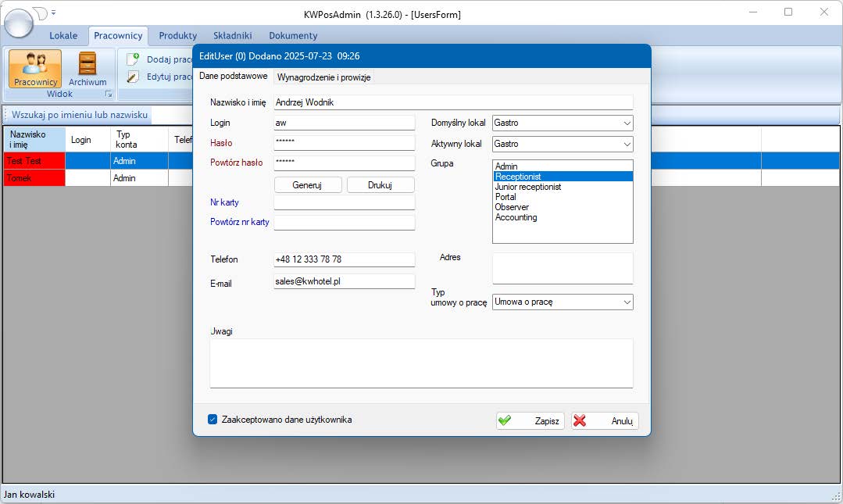Viewport: 843px width, 504px height.
Task: Select Accounting in the Grupa list
Action: (516, 217)
